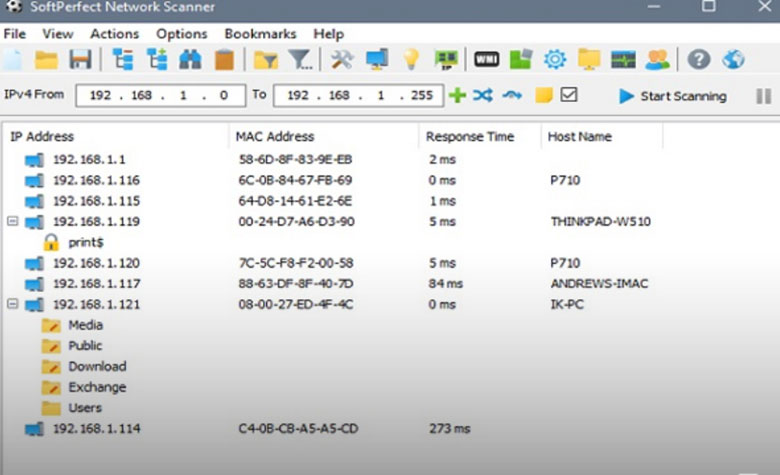Save results with the floppy disk icon

(x=80, y=60)
